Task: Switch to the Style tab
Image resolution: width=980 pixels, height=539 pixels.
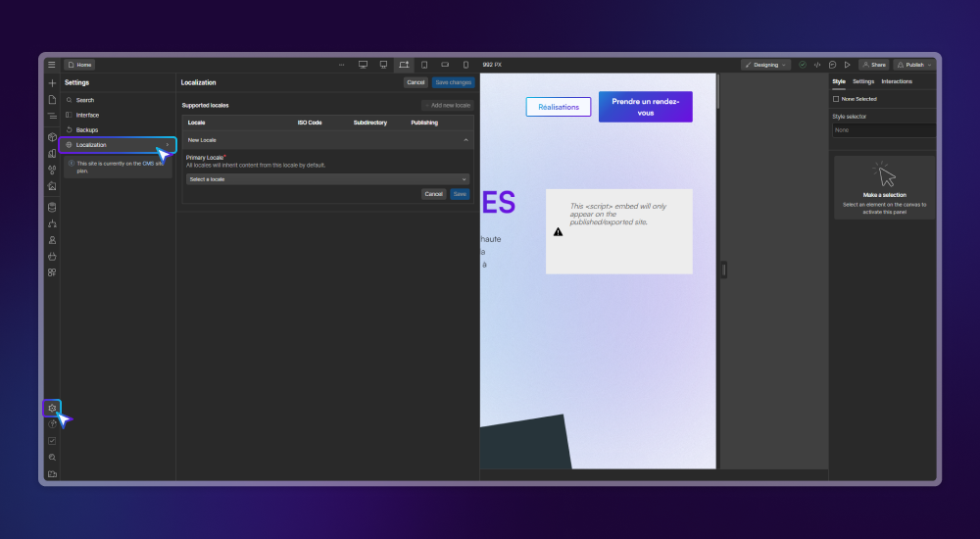Action: (x=839, y=81)
